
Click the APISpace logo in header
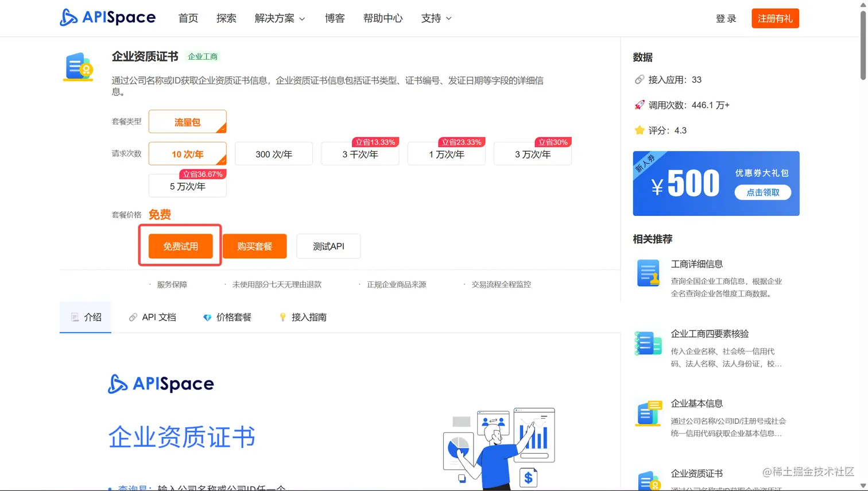107,17
